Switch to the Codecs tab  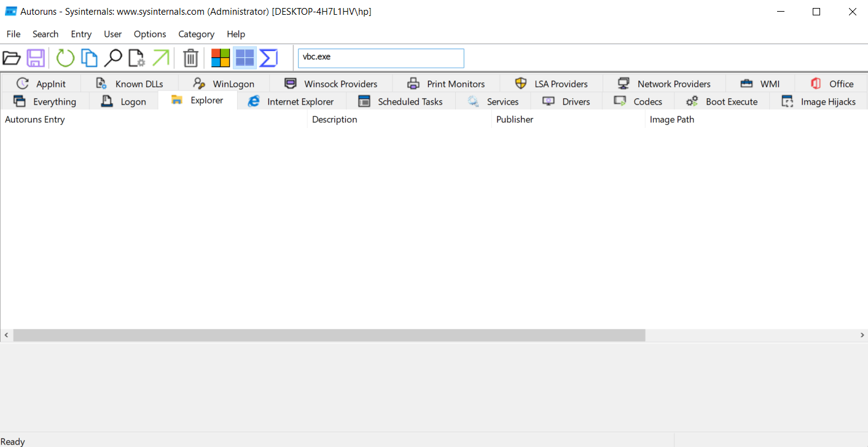[638, 101]
